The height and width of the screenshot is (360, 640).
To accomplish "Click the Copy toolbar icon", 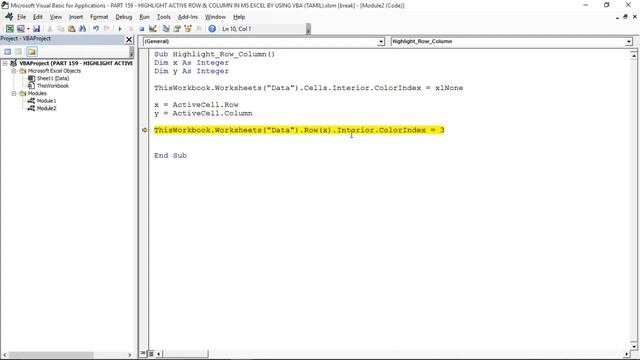I will tap(60, 29).
